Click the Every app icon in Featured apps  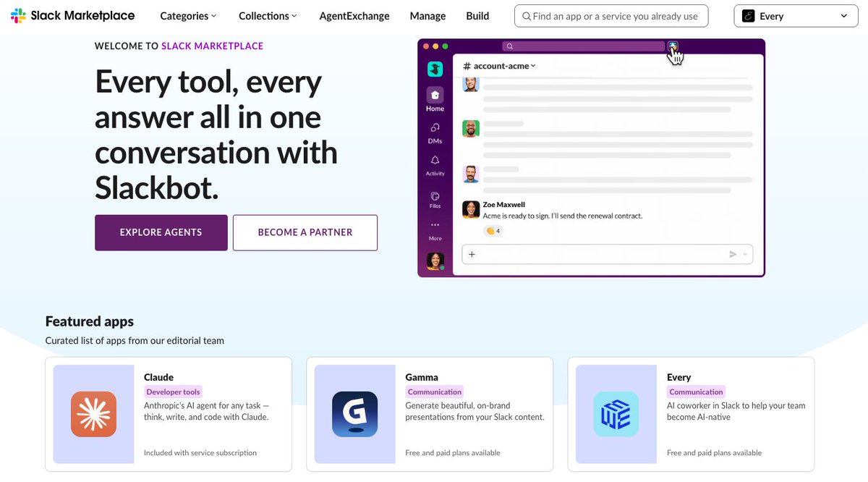tap(616, 414)
